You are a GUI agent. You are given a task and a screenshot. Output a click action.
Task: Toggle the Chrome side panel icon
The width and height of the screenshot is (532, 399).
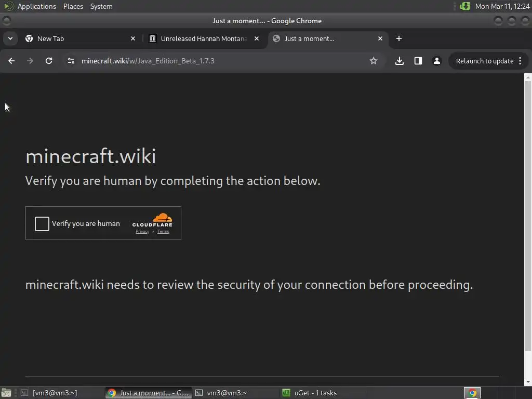pyautogui.click(x=418, y=61)
